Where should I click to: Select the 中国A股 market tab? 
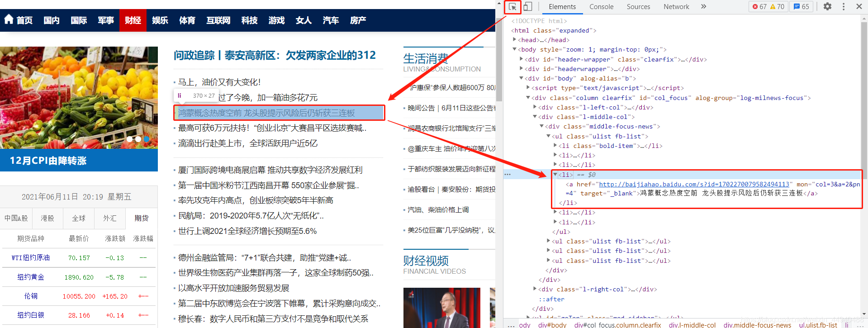(x=16, y=218)
